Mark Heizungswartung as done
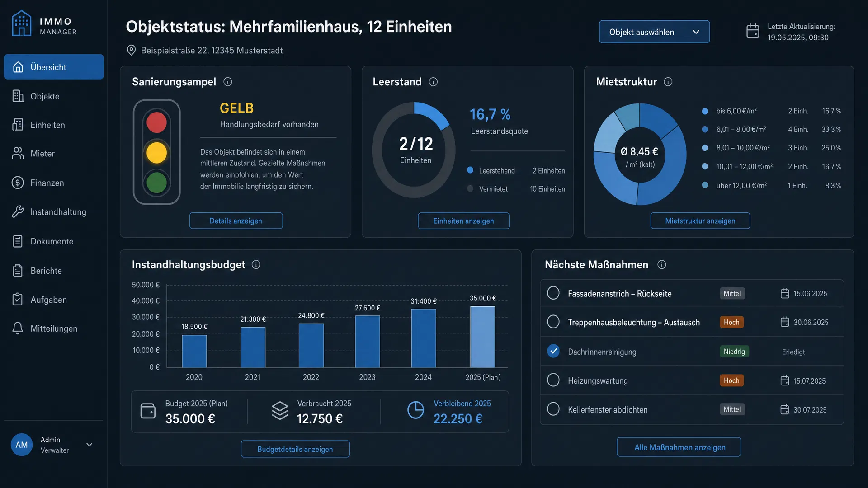Viewport: 868px width, 488px height. tap(553, 380)
